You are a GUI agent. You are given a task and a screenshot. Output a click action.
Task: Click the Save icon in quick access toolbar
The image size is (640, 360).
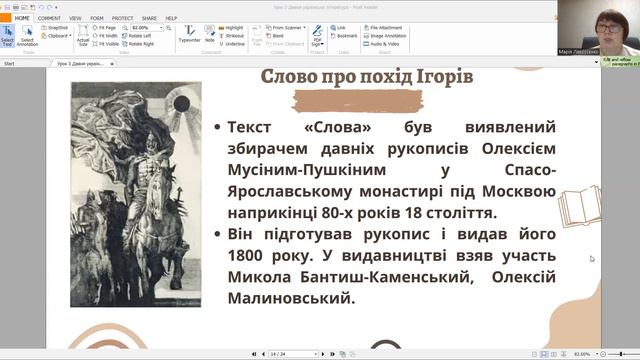coord(7,7)
